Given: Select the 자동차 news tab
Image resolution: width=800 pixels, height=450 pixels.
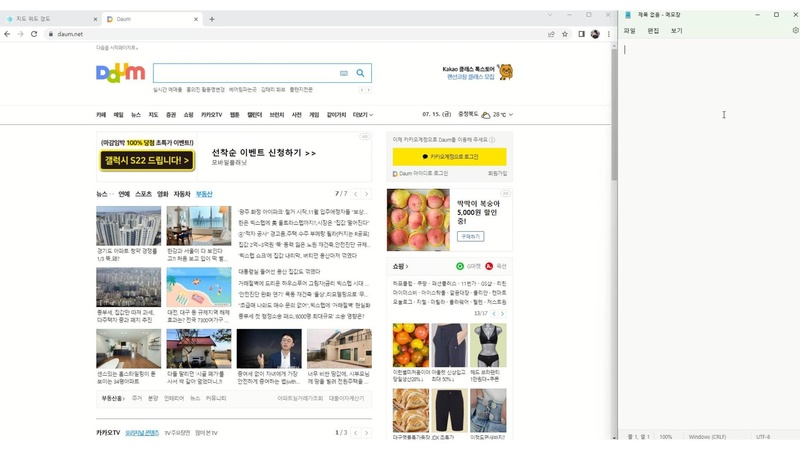Looking at the screenshot, I should [x=182, y=194].
